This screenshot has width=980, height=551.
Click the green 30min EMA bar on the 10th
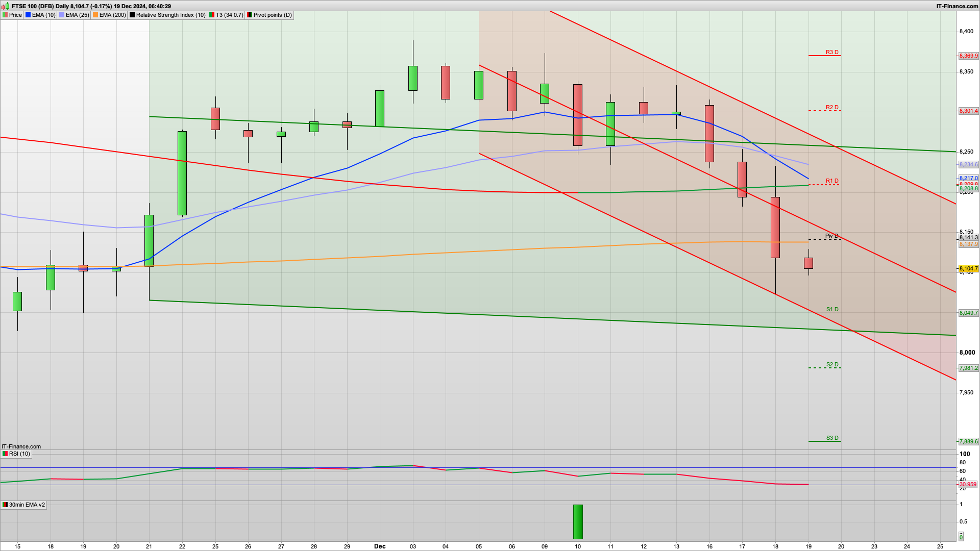point(578,521)
